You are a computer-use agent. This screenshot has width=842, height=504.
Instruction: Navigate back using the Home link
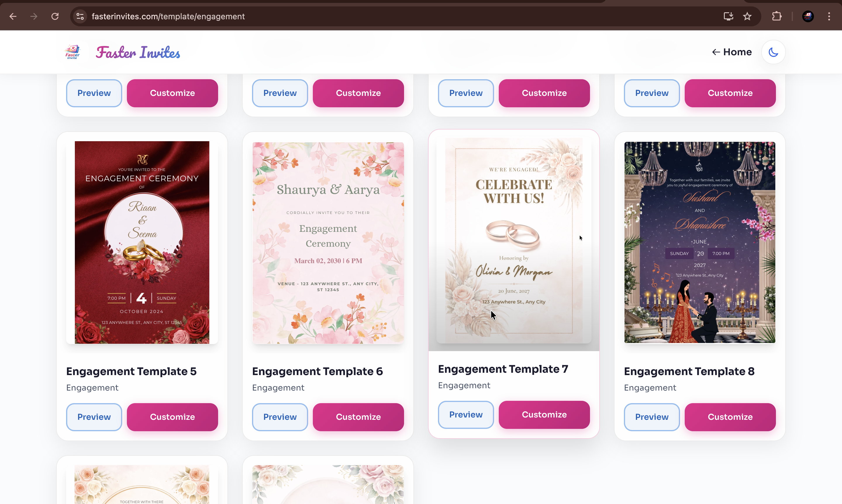(731, 52)
